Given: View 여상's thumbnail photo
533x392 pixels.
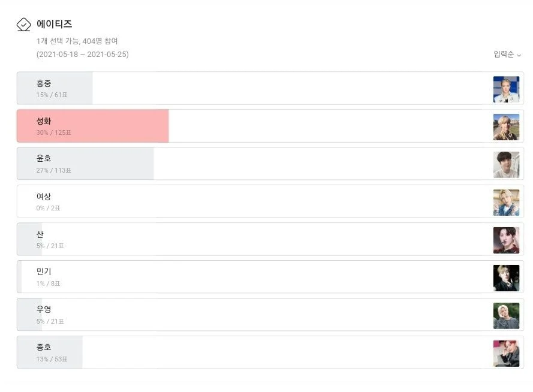Looking at the screenshot, I should 506,203.
